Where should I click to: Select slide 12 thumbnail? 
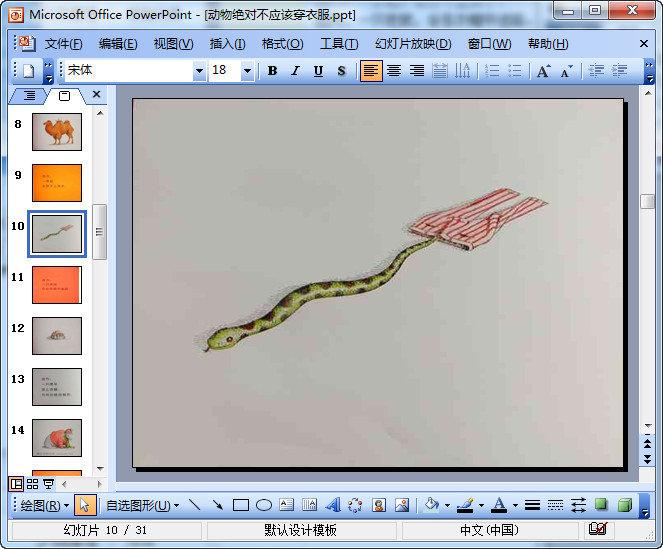(x=57, y=336)
